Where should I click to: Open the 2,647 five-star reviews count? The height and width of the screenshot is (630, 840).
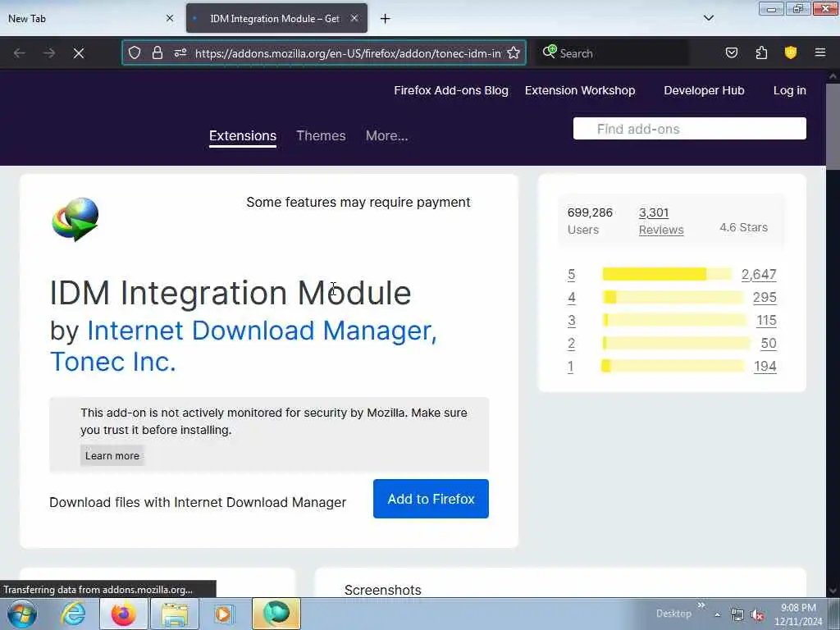(759, 274)
